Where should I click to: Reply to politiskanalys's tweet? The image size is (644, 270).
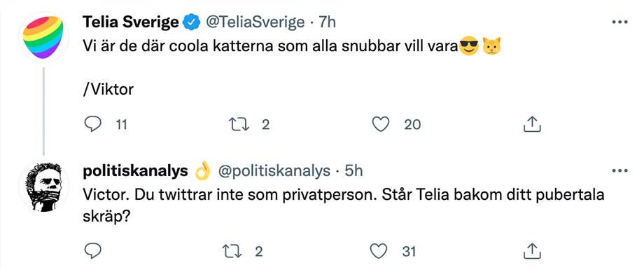[93, 250]
